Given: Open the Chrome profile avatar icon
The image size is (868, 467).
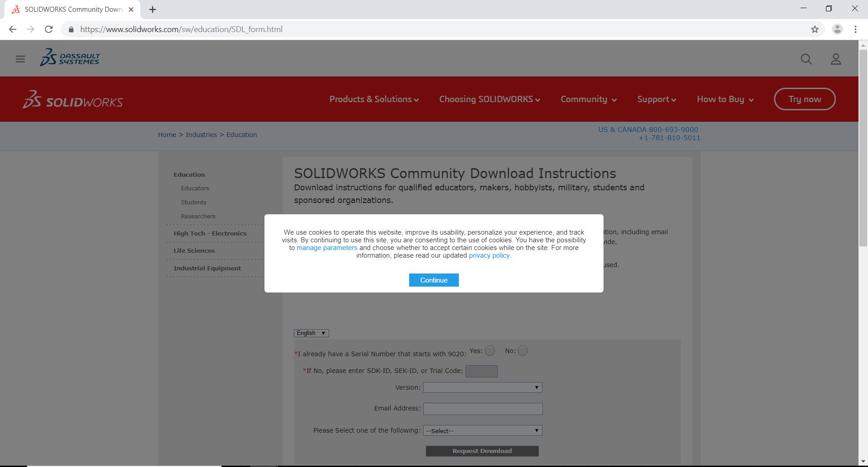Looking at the screenshot, I should pos(837,29).
